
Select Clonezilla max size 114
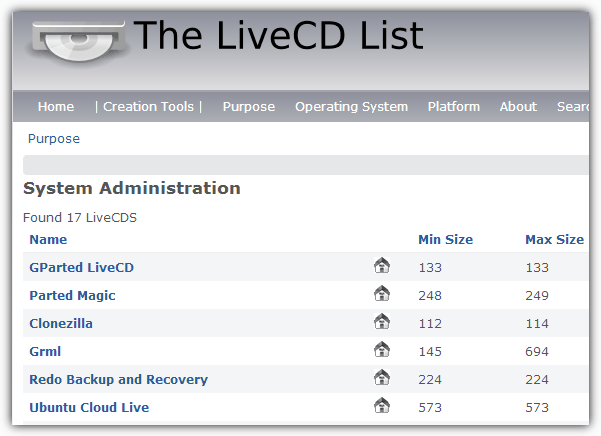(537, 323)
